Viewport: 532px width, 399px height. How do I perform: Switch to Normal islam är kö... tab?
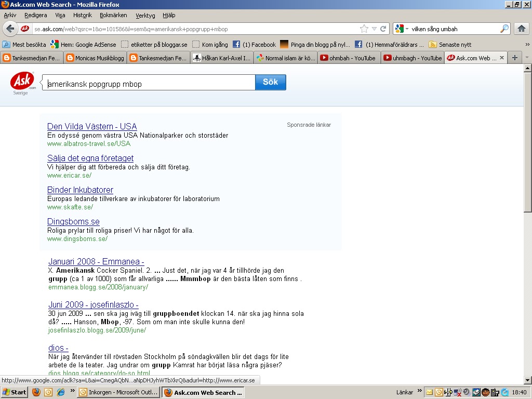coord(285,58)
